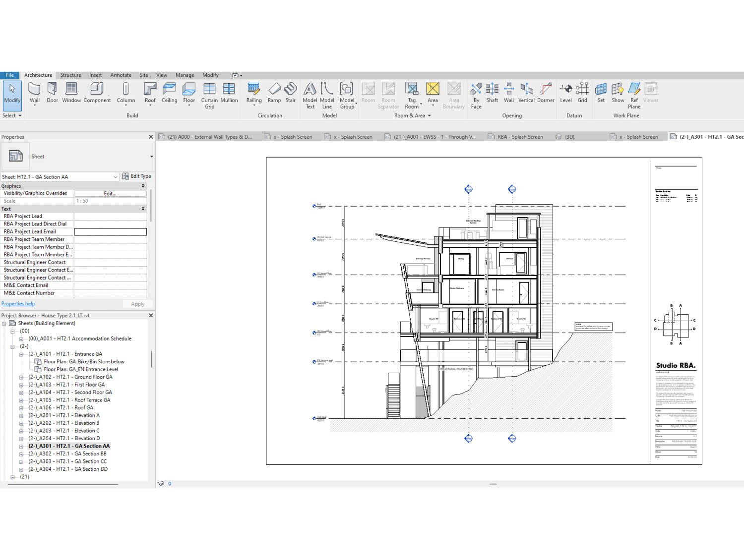Open Visibility/Graphics Overrides via Edit button

[110, 193]
